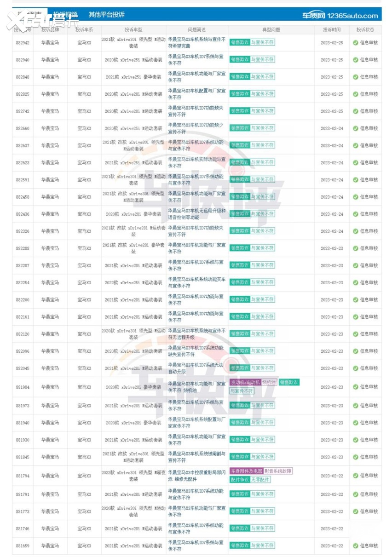Image resolution: width=392 pixels, height=557 pixels.
Task: Click the 典型问题 column header
Action: 271,29
